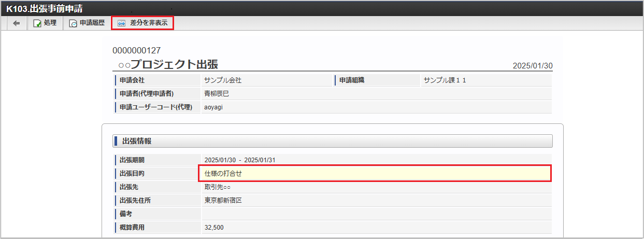Click the 備考 label
Image resolution: width=644 pixels, height=239 pixels.
click(x=126, y=214)
